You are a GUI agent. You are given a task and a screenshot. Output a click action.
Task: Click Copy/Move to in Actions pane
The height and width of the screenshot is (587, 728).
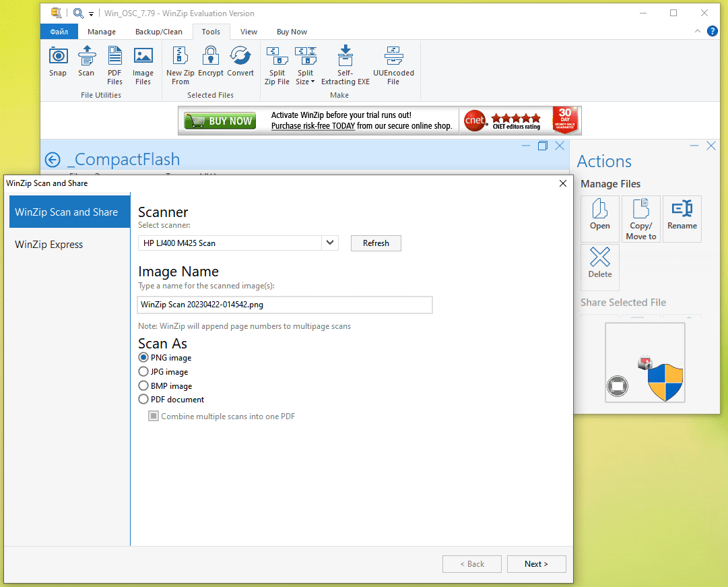640,218
